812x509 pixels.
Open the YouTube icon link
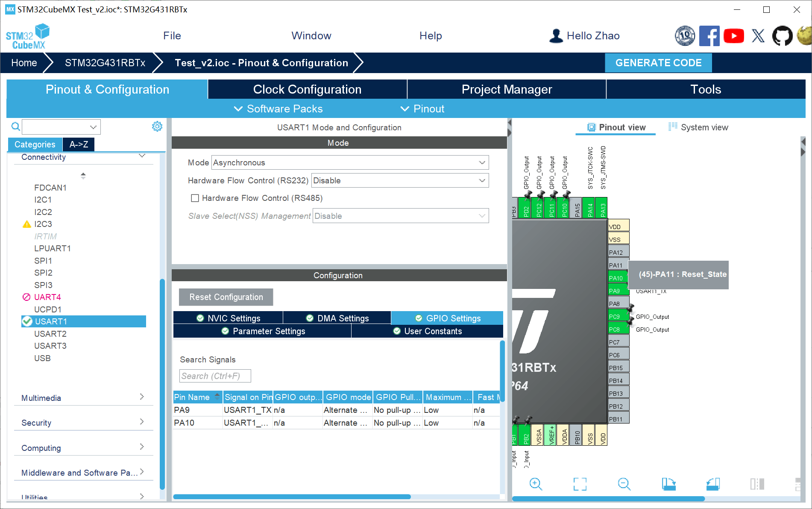[x=733, y=36]
